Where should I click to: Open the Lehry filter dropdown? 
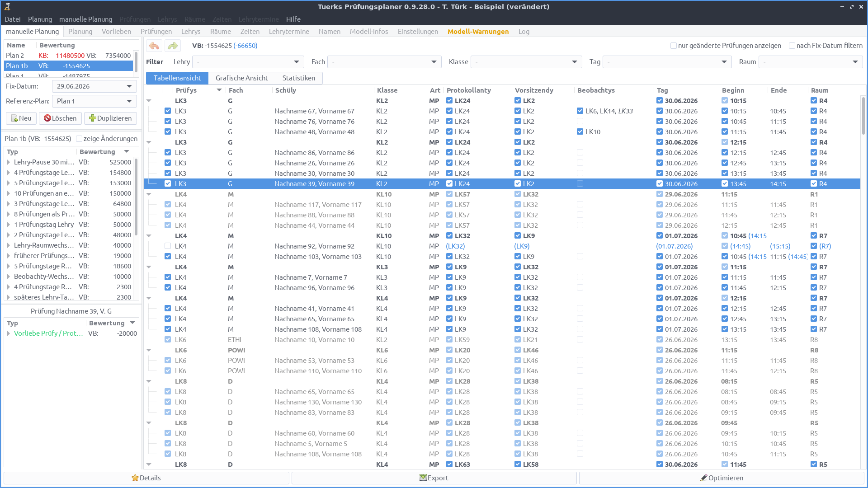[248, 62]
